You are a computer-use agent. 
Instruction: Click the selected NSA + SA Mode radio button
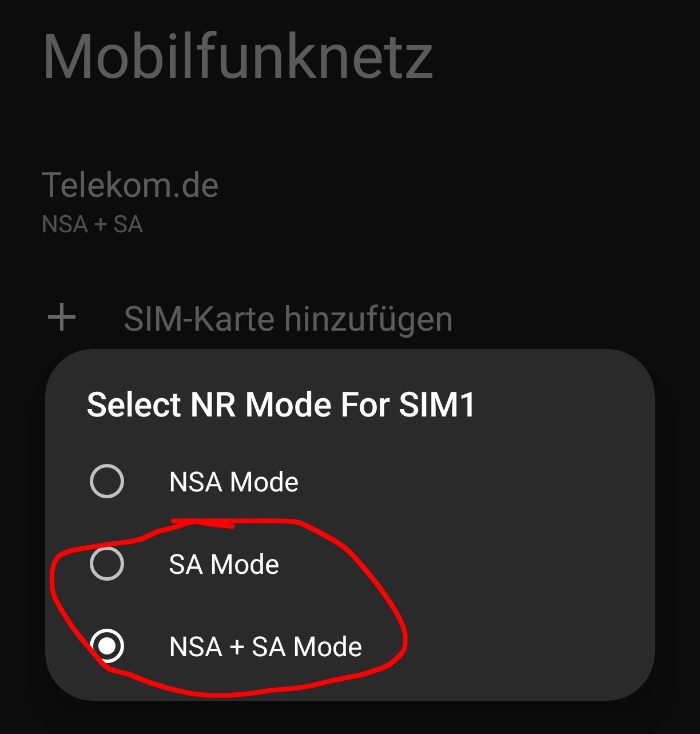(x=107, y=646)
